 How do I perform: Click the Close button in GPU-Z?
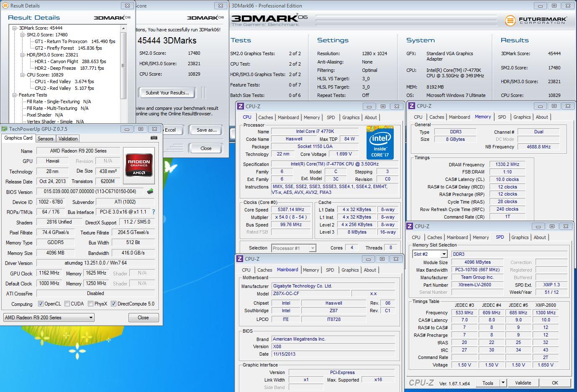(143, 318)
